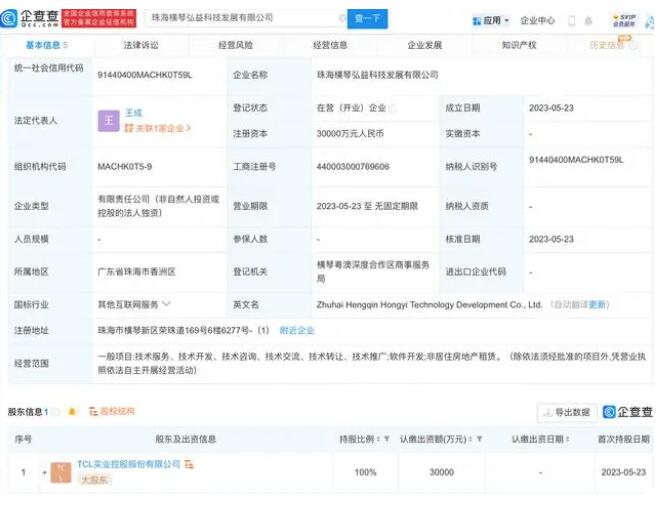Open the 经营风险 tab

click(x=235, y=45)
